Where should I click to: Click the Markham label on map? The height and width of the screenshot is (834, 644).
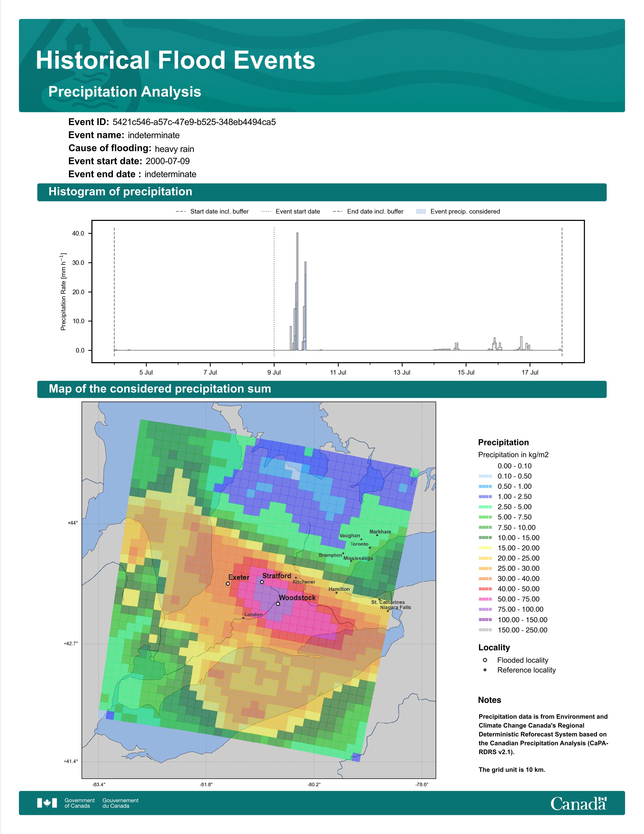click(x=380, y=532)
